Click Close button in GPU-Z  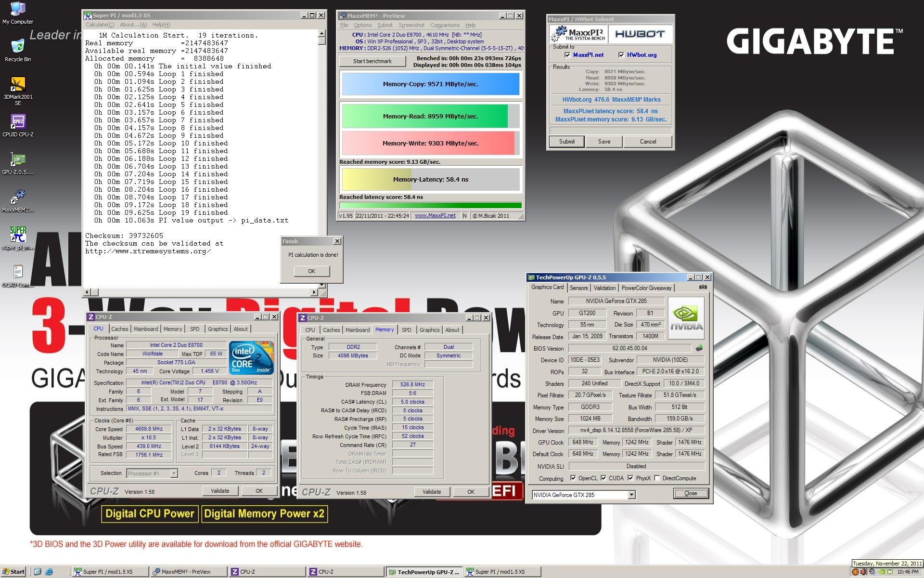pyautogui.click(x=691, y=493)
